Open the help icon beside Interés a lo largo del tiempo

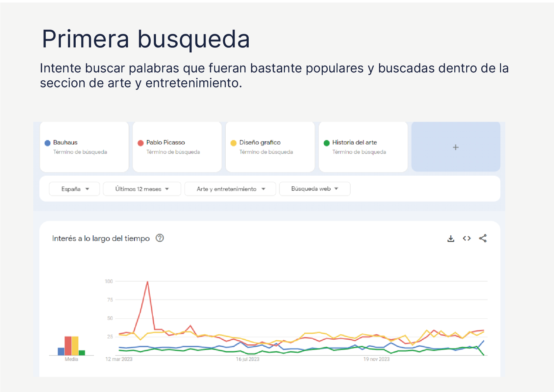(160, 238)
